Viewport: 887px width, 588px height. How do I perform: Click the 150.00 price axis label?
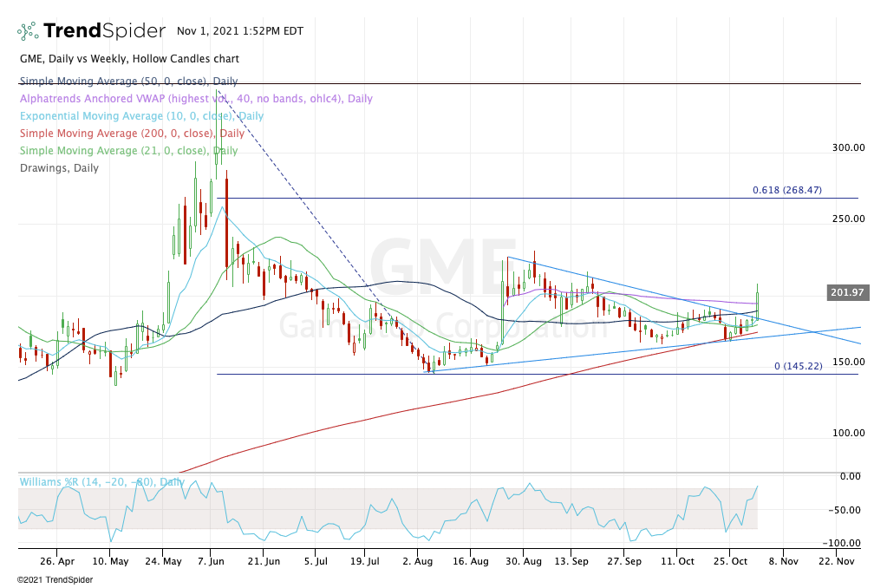[848, 362]
